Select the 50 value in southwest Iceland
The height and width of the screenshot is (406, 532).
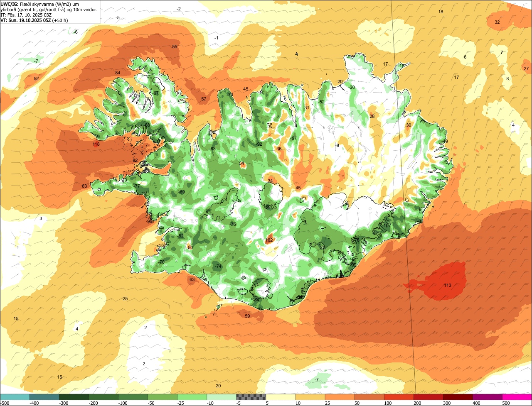point(190,247)
